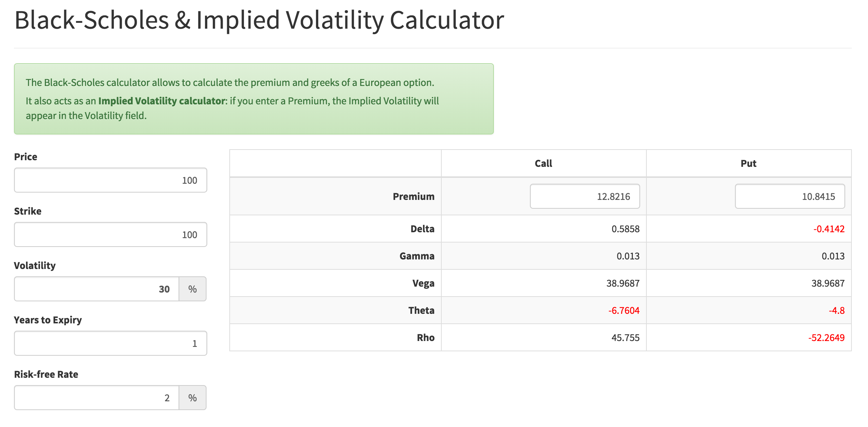Select the Put Premium input field
The image size is (868, 427).
click(790, 196)
